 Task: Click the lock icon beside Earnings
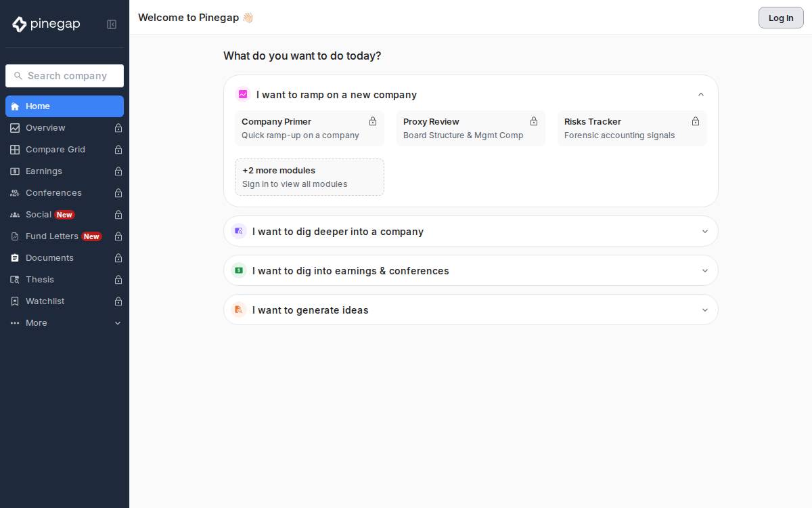point(118,171)
